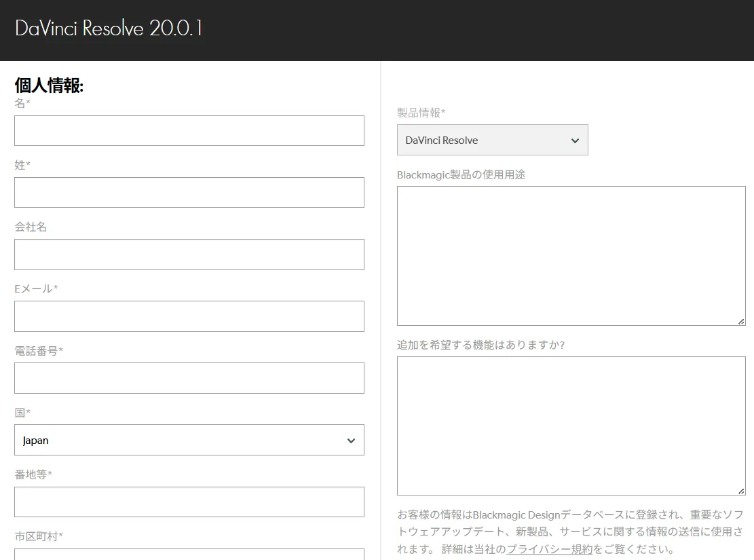754x560 pixels.
Task: Click the resize handle of the 使用用途 text area
Action: point(742,321)
